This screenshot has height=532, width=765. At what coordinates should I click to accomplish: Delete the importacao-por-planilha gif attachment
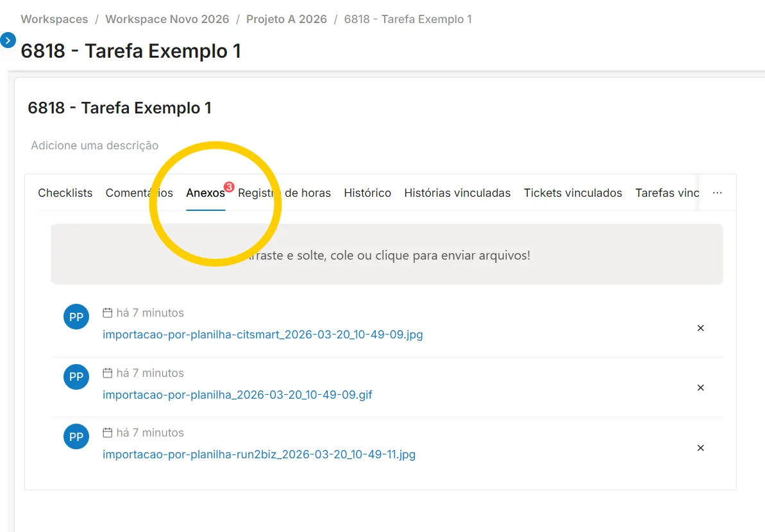[701, 388]
